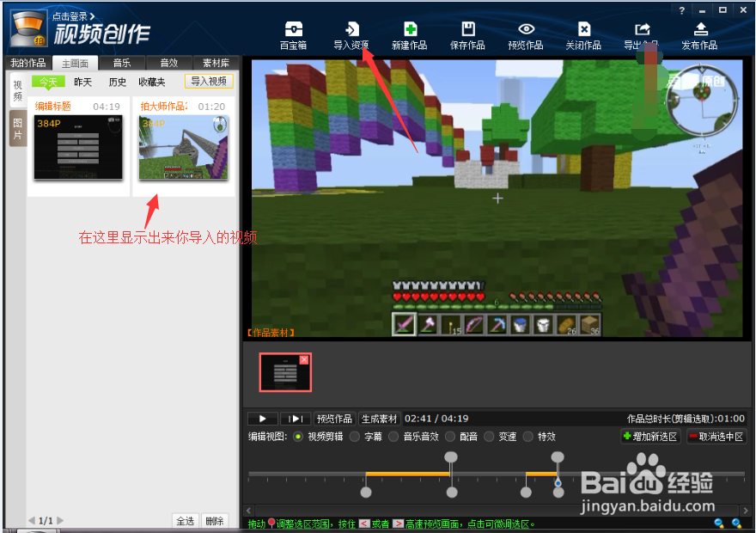Publish with 发布作品 icon
Viewport: 756px width, 533px height.
699,36
